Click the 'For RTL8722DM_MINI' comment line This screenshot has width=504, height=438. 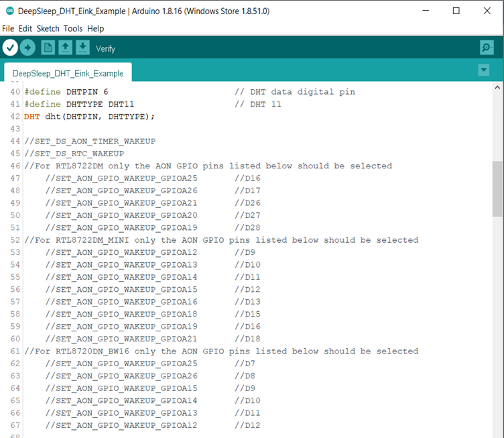(x=221, y=240)
